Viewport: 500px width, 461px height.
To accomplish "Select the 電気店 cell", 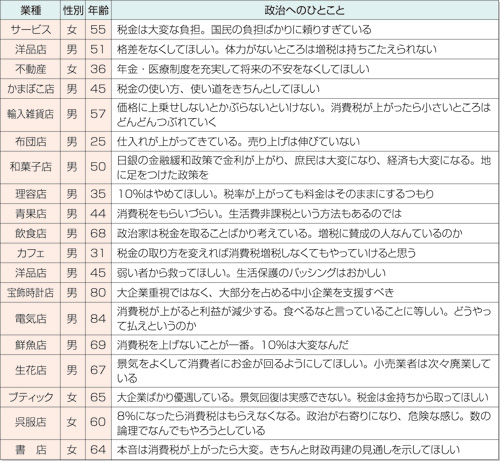I will click(30, 319).
